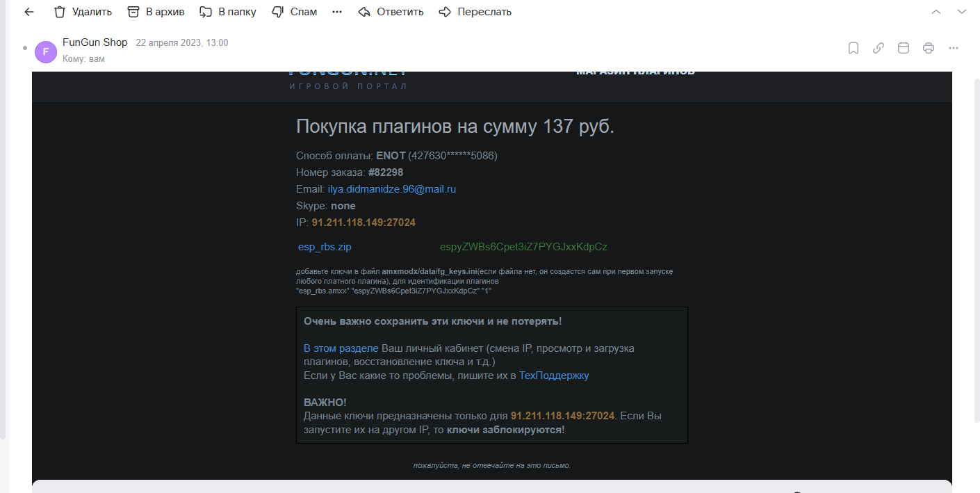Open the В этом разделе link
The image size is (980, 493).
click(x=341, y=348)
